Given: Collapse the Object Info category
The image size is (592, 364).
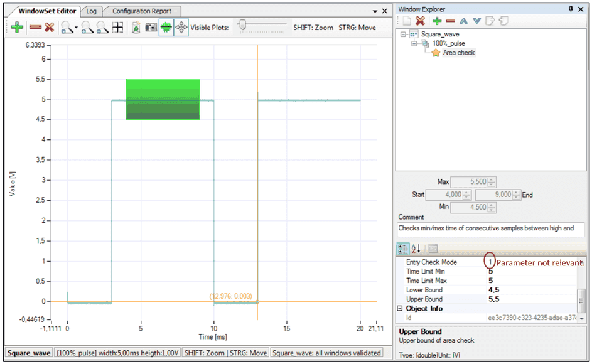Looking at the screenshot, I should tap(400, 309).
